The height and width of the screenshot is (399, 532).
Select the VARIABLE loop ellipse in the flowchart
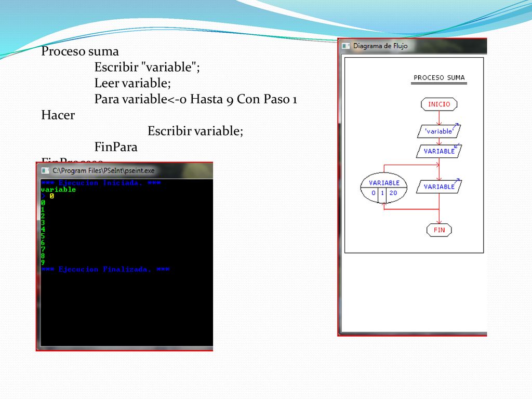(384, 188)
